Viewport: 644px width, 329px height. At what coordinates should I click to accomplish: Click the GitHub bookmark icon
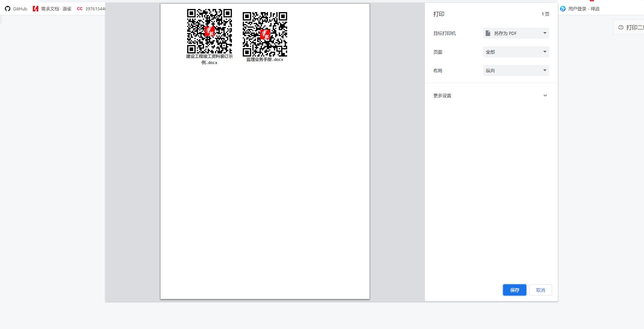coord(8,9)
